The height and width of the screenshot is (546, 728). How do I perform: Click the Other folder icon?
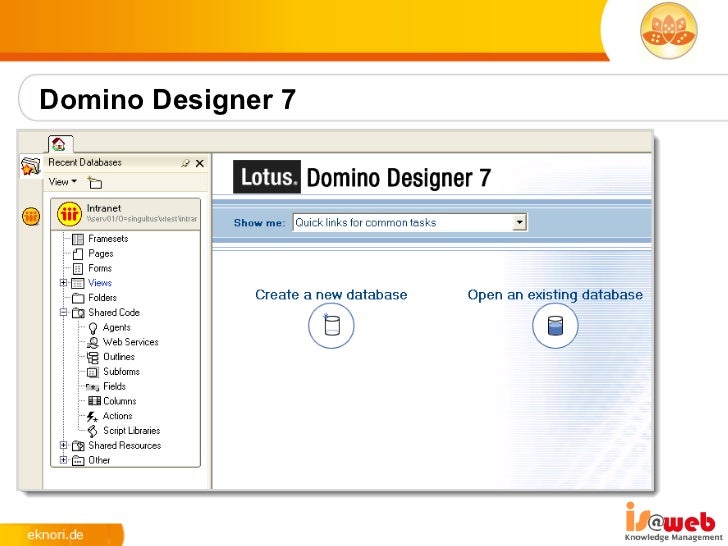tap(78, 461)
